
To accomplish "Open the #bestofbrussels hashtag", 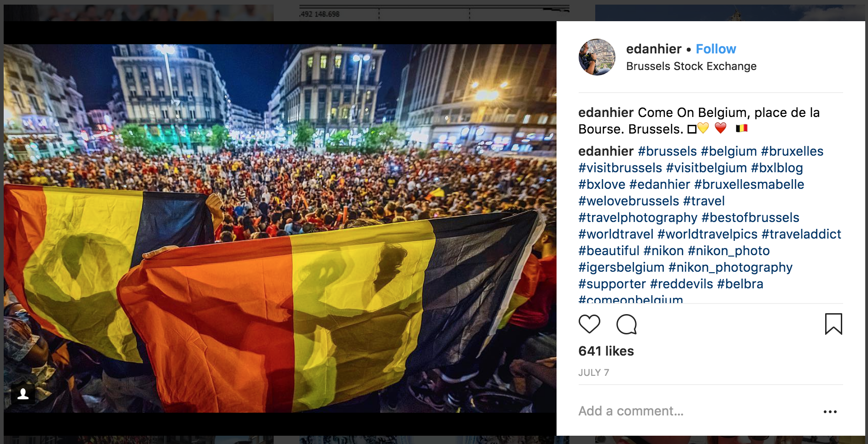I will pyautogui.click(x=751, y=217).
